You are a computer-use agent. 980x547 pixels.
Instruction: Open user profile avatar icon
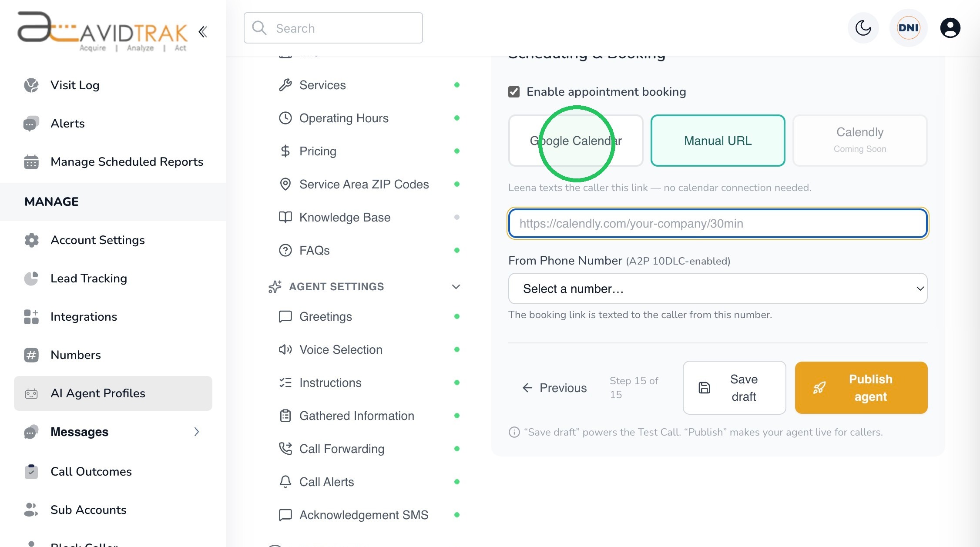point(950,28)
